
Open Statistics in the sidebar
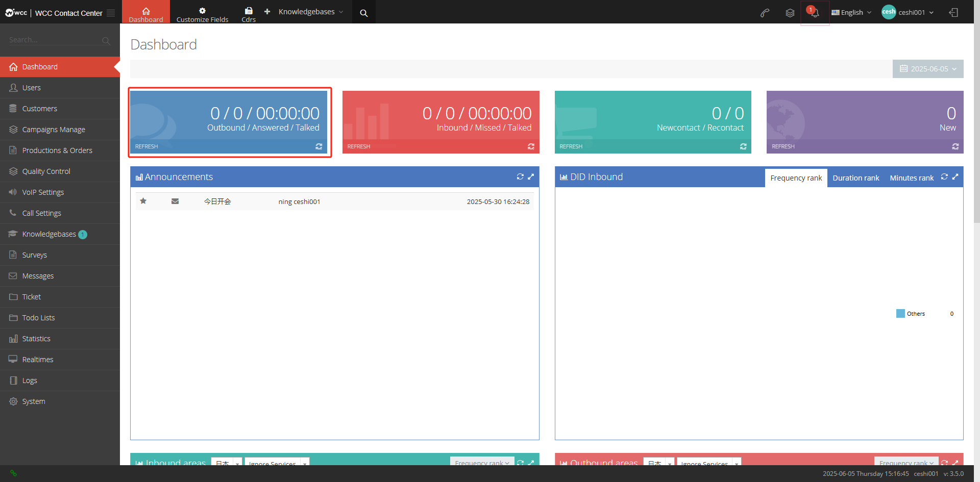coord(60,339)
